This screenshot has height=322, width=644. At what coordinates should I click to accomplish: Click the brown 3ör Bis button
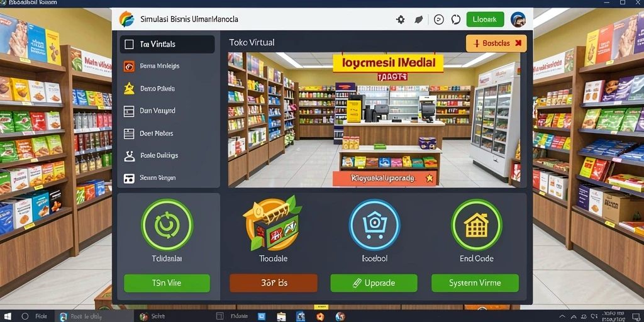pyautogui.click(x=274, y=283)
